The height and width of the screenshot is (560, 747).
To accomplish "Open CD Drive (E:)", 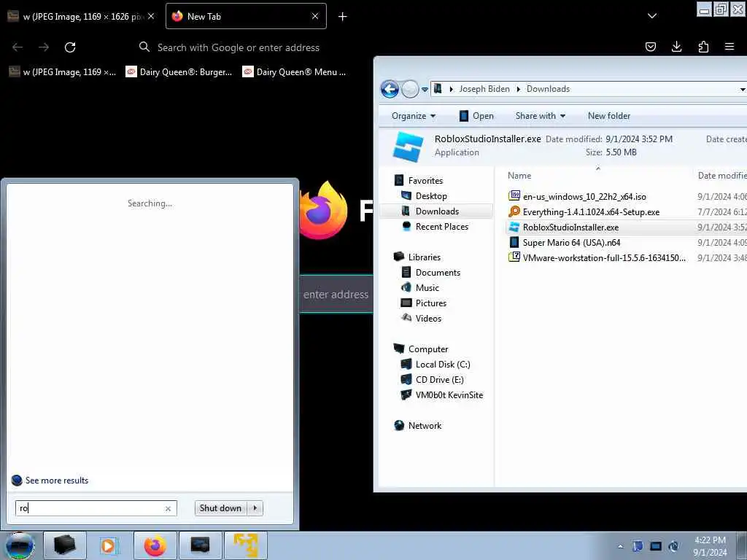I will pyautogui.click(x=439, y=379).
